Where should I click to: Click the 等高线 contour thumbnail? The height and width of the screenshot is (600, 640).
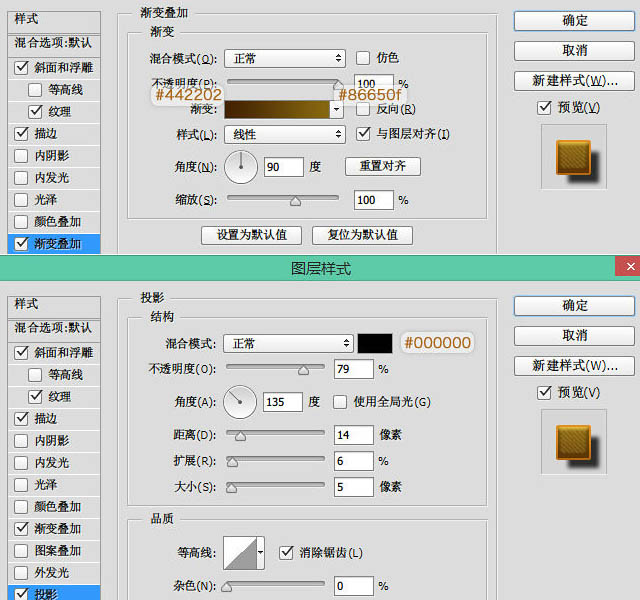pyautogui.click(x=240, y=553)
